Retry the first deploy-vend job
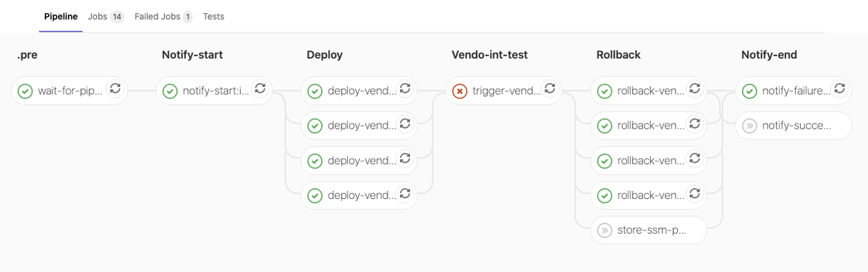Screen dimensions: 868x272 click(405, 89)
